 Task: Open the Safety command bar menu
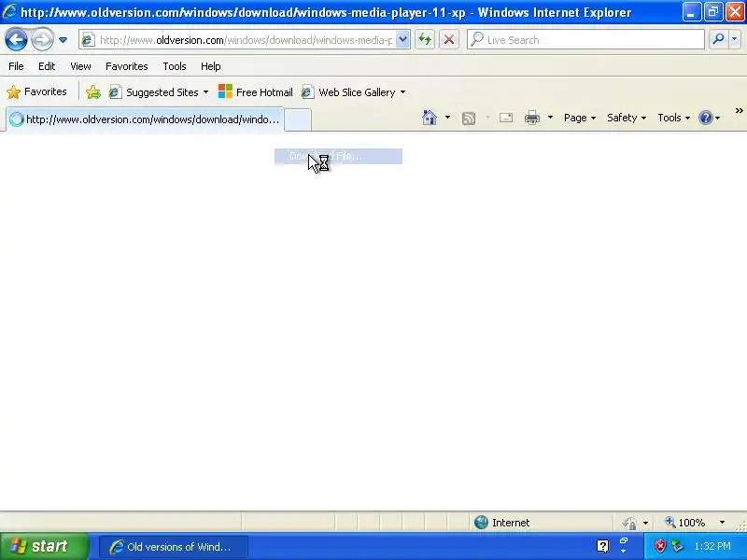(627, 118)
